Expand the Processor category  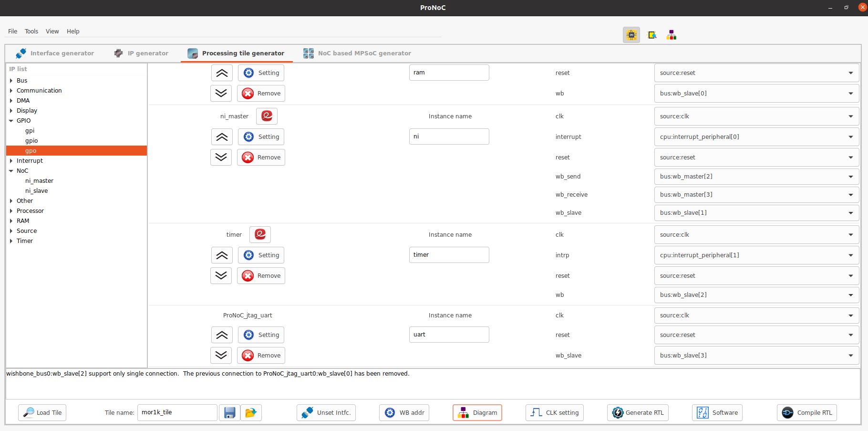click(x=11, y=211)
